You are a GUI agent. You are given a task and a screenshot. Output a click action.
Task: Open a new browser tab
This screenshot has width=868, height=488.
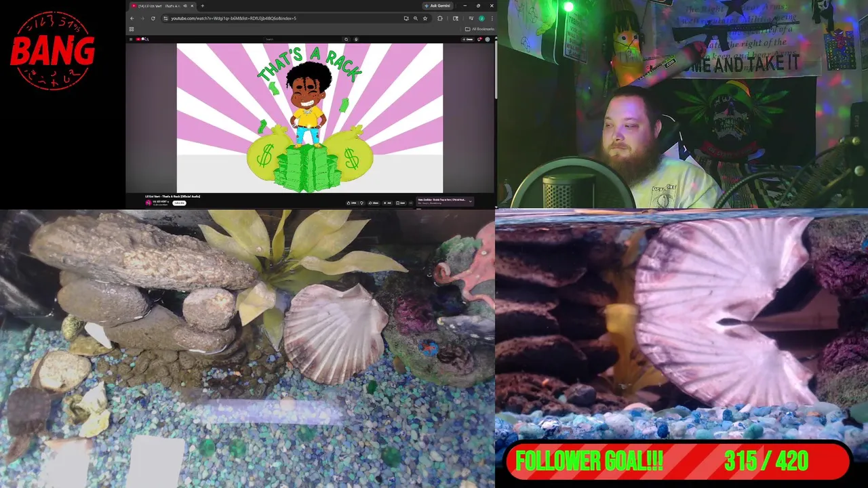click(203, 6)
